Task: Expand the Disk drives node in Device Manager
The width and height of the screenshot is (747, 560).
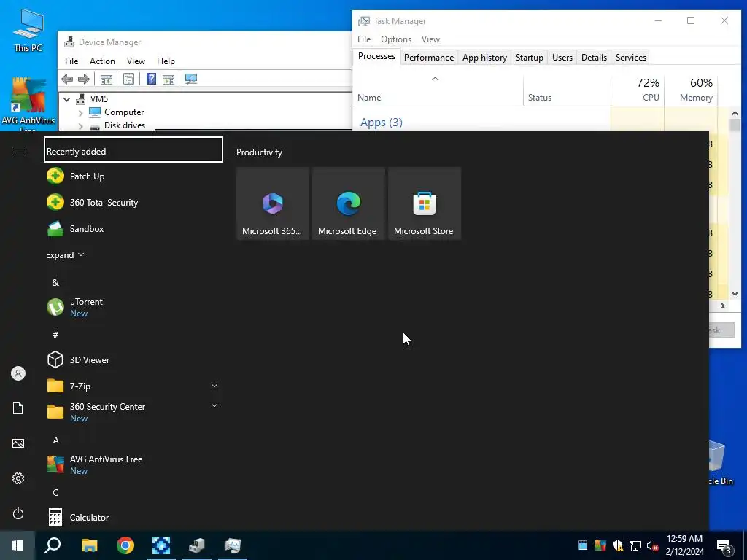Action: point(80,126)
